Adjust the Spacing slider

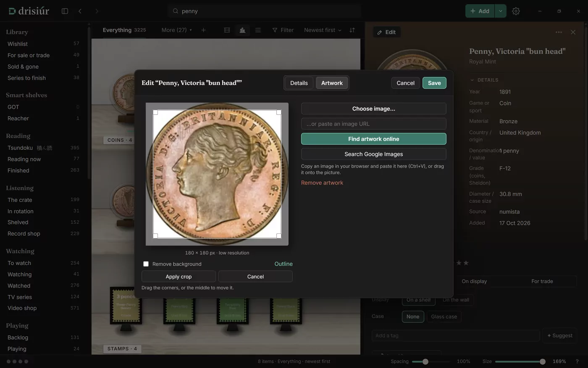coord(431,361)
